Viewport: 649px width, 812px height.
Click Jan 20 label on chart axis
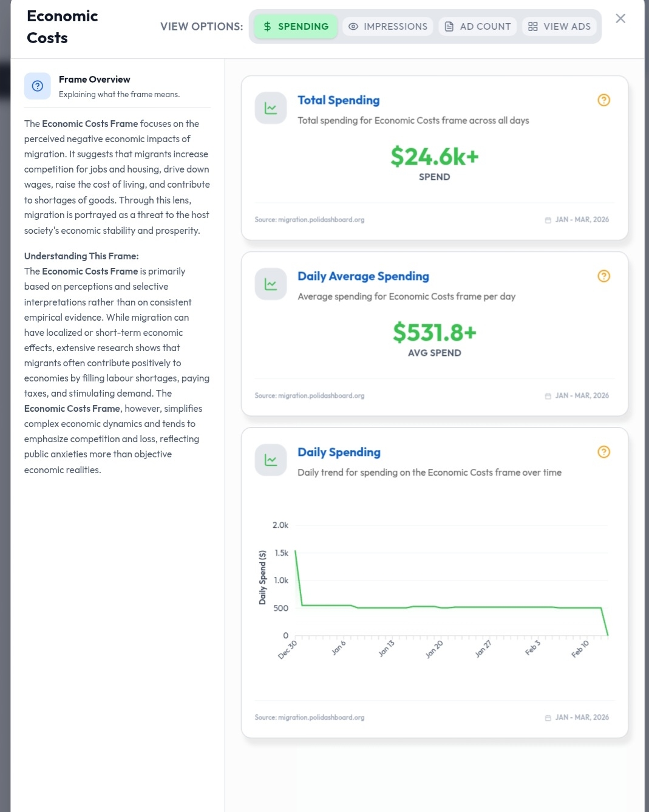click(434, 649)
